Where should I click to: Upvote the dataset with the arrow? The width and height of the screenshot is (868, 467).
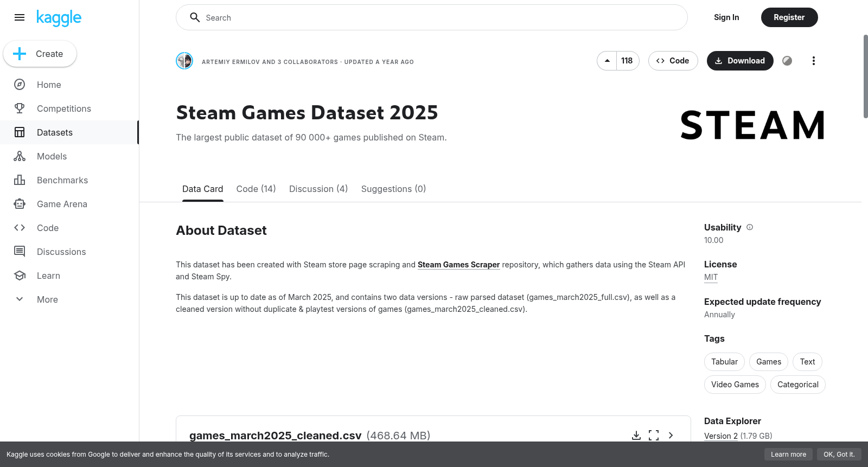(x=607, y=61)
